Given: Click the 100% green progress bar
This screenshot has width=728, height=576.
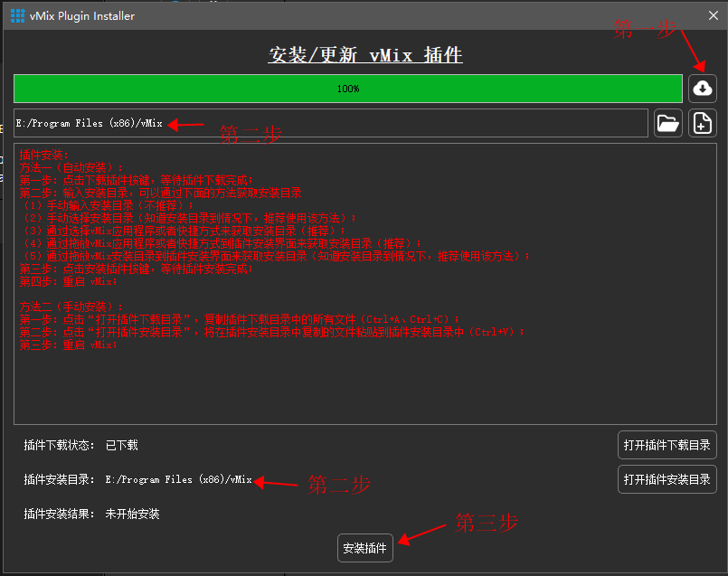Looking at the screenshot, I should click(x=348, y=89).
